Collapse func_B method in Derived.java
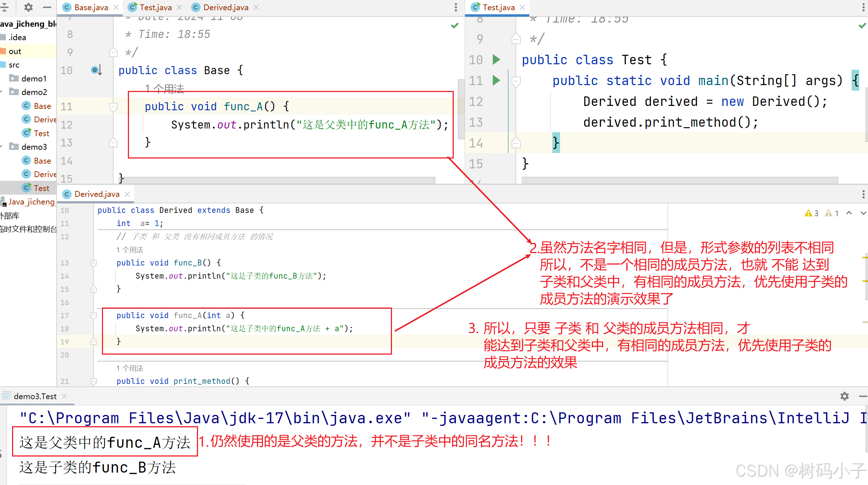868x485 pixels. [x=94, y=263]
